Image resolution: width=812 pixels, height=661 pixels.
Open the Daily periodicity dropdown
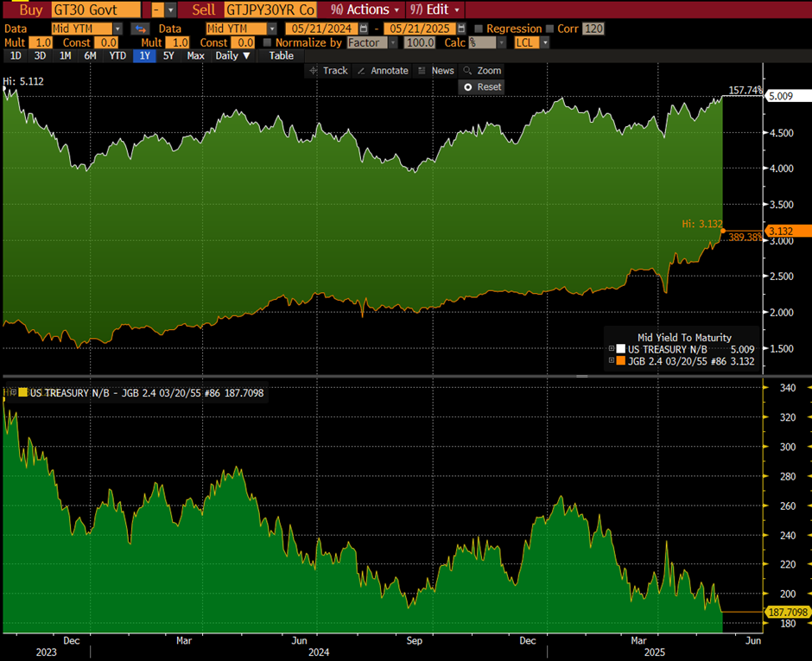pos(232,56)
